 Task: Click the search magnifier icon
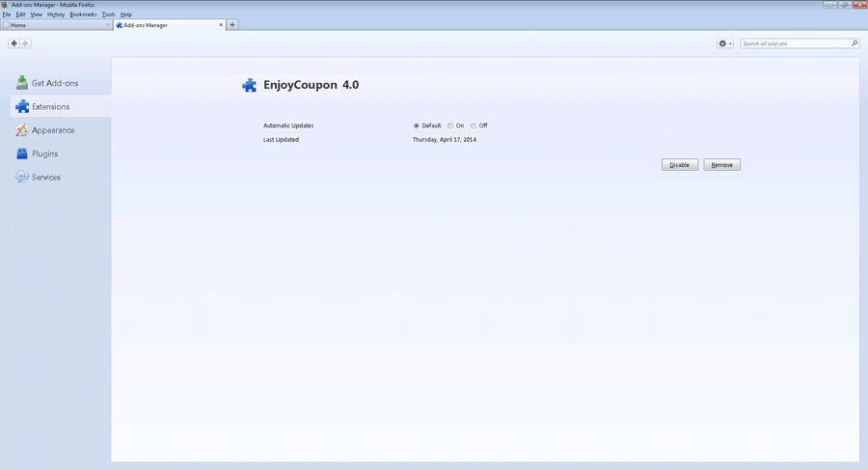pyautogui.click(x=854, y=43)
